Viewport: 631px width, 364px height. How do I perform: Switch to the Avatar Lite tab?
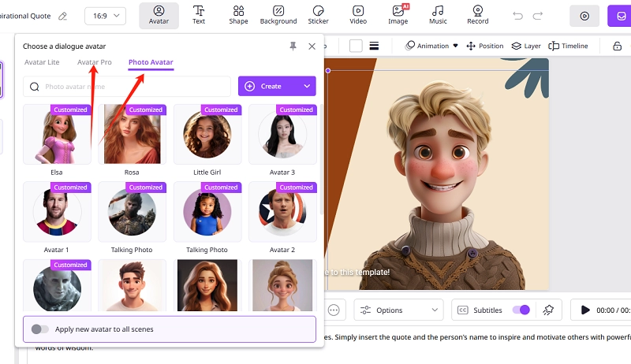click(42, 62)
